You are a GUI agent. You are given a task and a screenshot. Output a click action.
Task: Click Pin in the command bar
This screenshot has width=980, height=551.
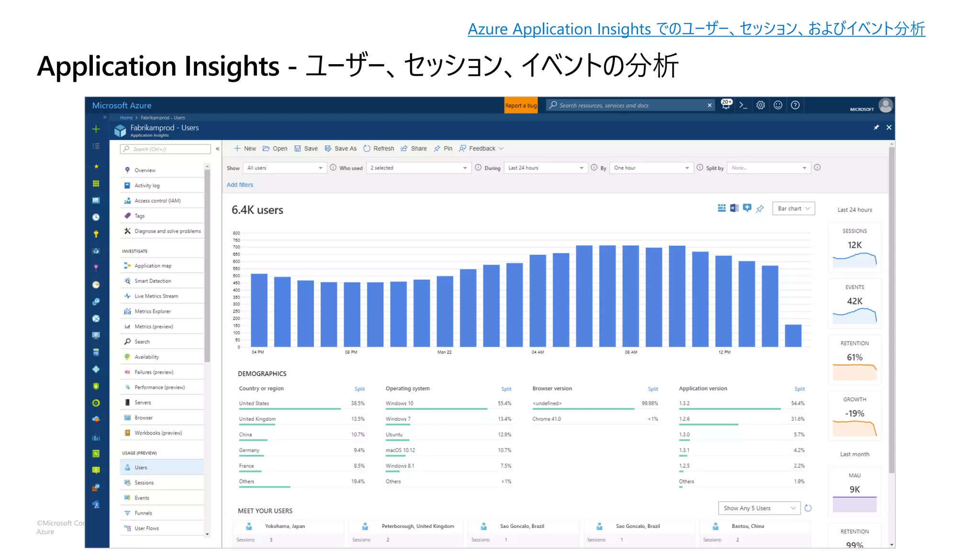[x=443, y=149]
